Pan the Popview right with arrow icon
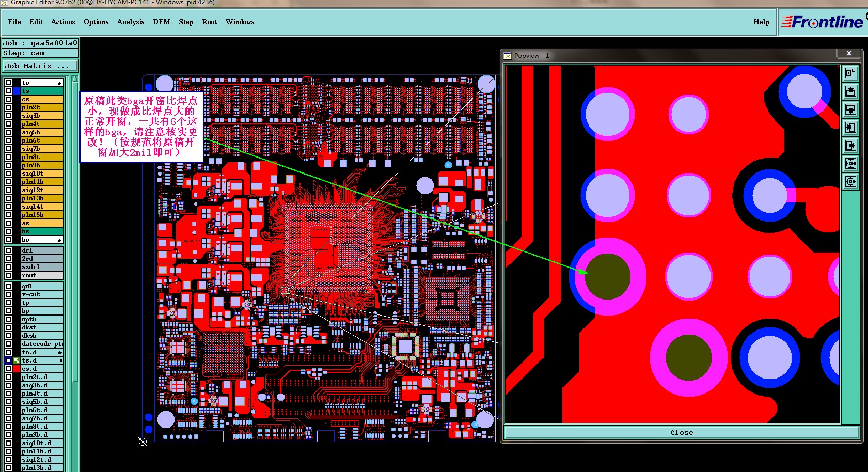Image resolution: width=868 pixels, height=472 pixels. (x=850, y=145)
